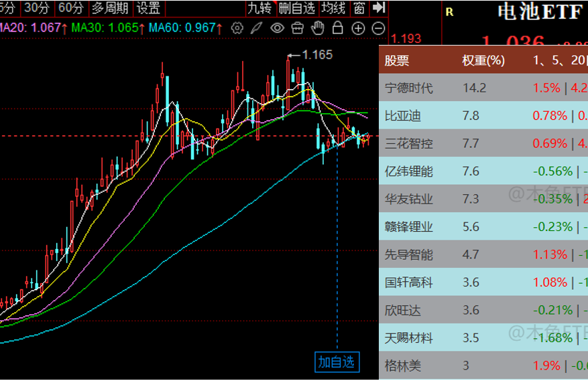The image size is (588, 381).
Task: Select the 格林美 stock row
Action: [483, 366]
